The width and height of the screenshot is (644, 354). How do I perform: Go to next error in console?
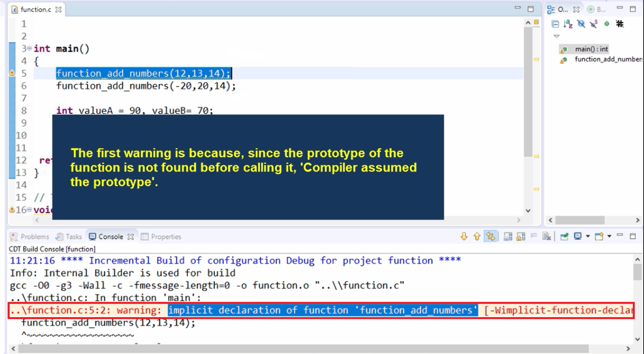click(464, 237)
